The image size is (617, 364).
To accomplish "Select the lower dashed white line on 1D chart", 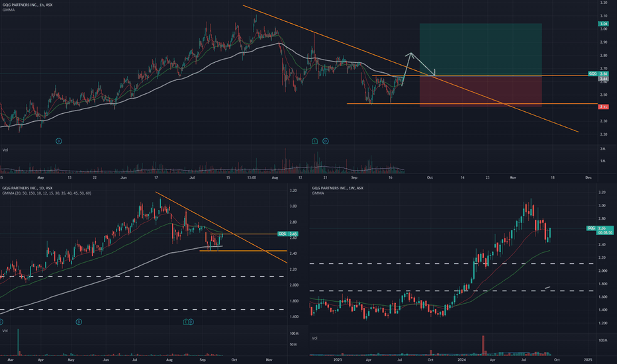I will pos(142,309).
